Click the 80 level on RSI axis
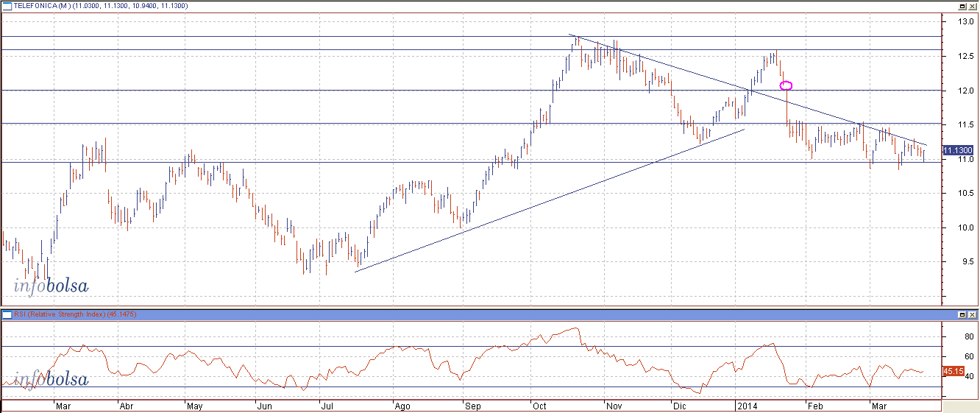Image resolution: width=980 pixels, height=413 pixels. pyautogui.click(x=968, y=336)
